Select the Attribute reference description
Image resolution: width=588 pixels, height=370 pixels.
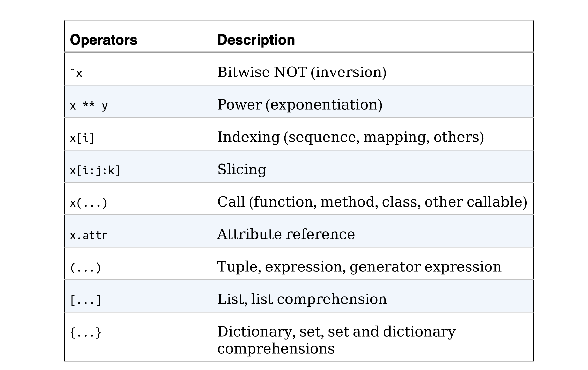286,234
